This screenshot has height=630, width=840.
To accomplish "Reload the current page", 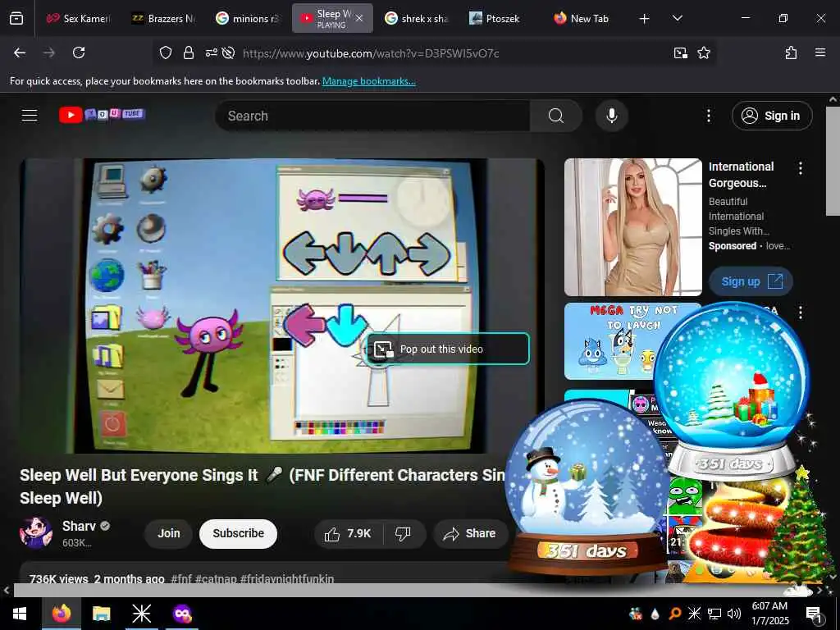I will 79,52.
